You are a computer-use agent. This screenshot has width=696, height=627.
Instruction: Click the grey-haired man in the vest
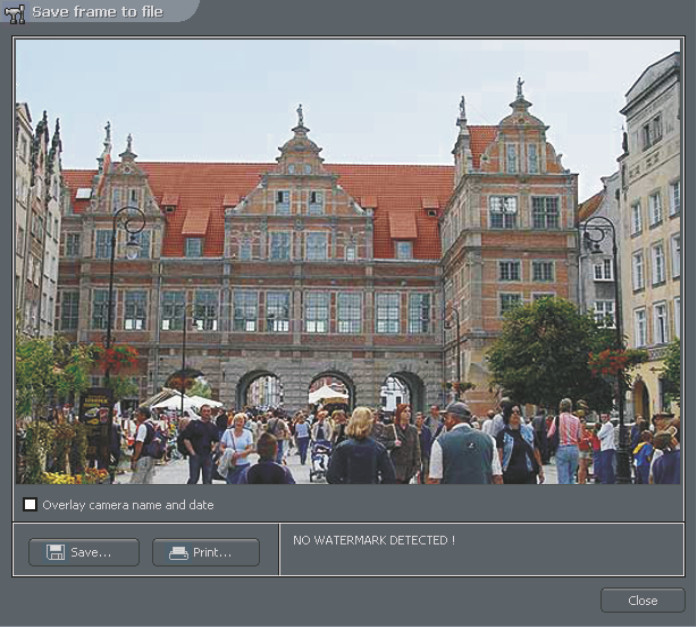pos(464,448)
